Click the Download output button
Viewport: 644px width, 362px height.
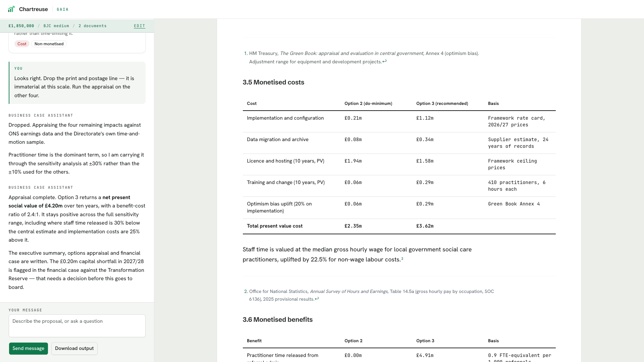tap(74, 349)
